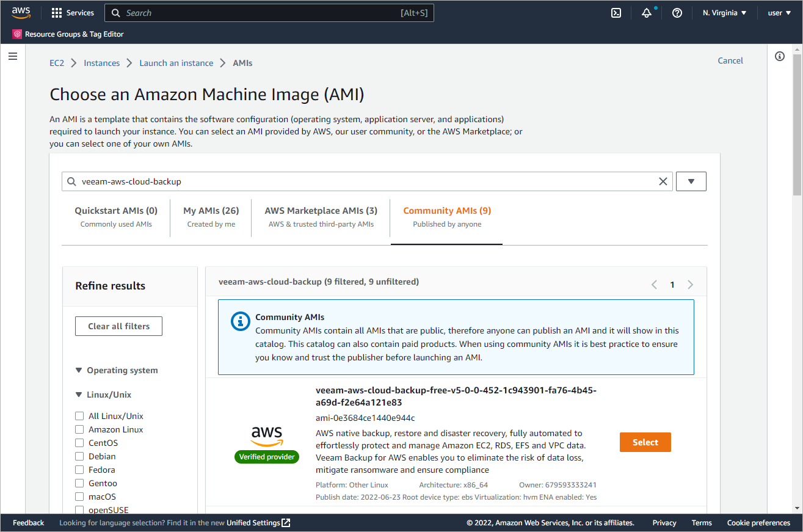Select the Veeam backup AMI
This screenshot has height=532, width=803.
[x=645, y=442]
